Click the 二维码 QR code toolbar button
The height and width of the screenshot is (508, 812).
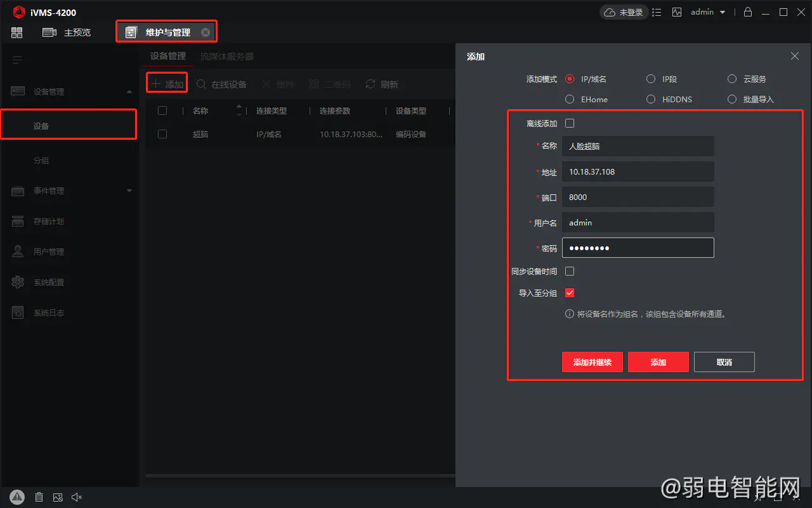[x=330, y=84]
